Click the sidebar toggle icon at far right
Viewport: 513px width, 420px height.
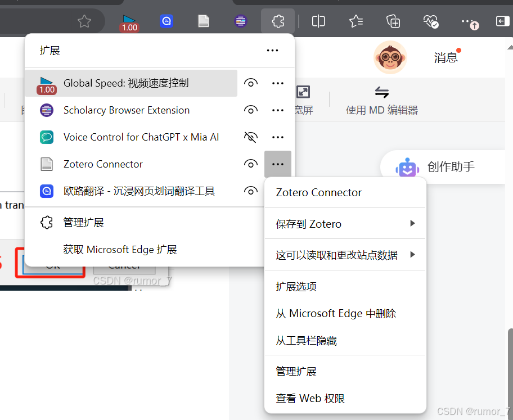[502, 21]
